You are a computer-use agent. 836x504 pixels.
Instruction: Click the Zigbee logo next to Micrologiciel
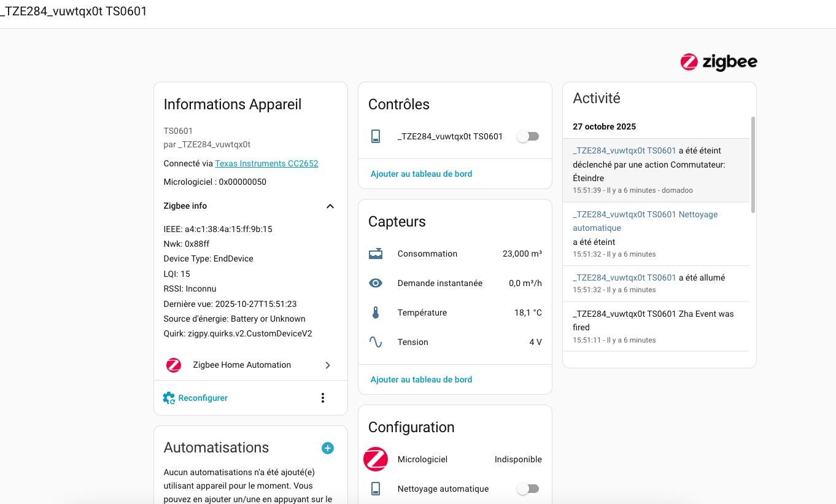coord(376,459)
